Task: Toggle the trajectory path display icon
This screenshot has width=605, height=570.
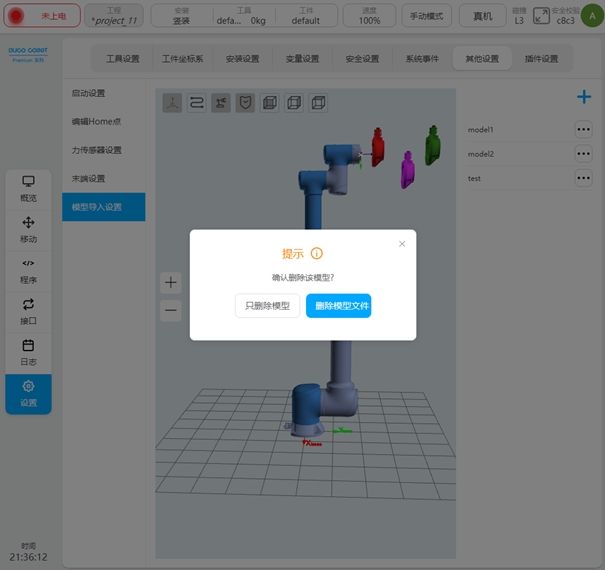Action: click(197, 103)
